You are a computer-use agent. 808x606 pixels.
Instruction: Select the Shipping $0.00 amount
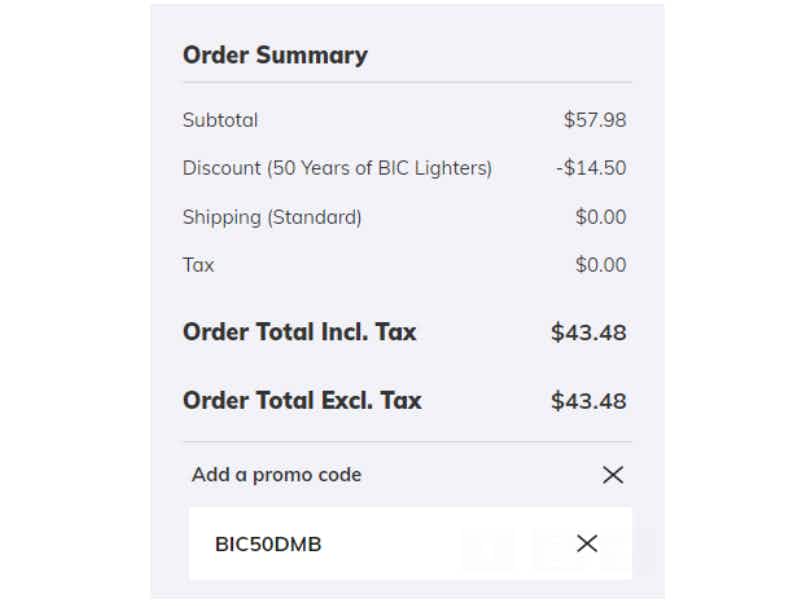pyautogui.click(x=601, y=217)
